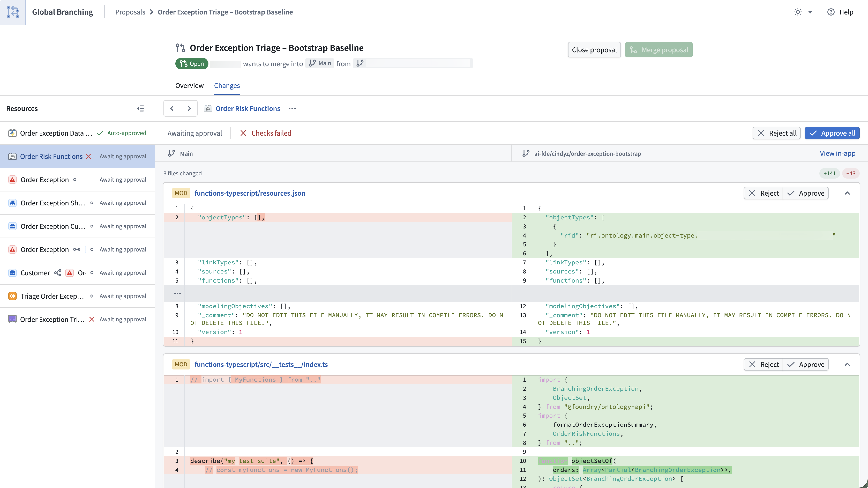Approve the __tests__/index.ts file changes
Screen dimensions: 868x488
(x=806, y=364)
